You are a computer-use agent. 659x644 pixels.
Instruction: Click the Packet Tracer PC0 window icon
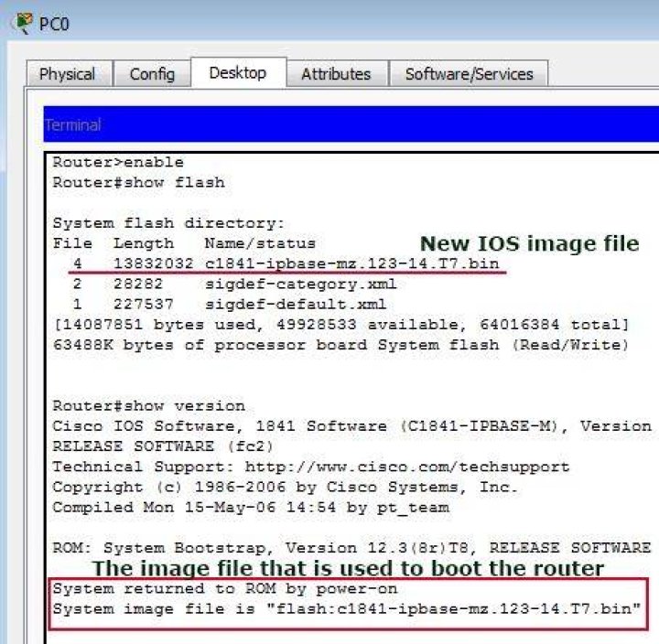point(22,23)
